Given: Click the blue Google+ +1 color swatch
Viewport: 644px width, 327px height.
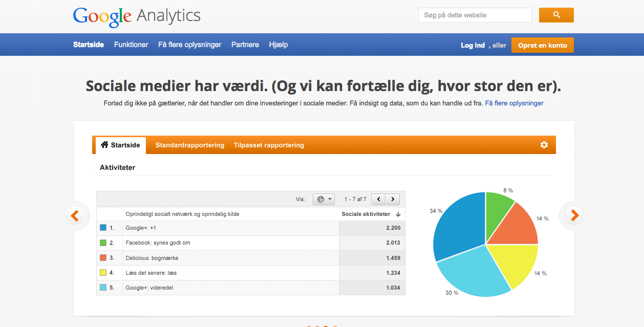Looking at the screenshot, I should (103, 228).
